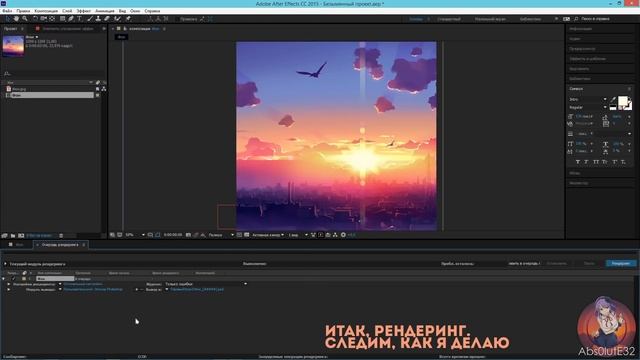
Task: Select the Puppet Pin tool
Action: click(x=128, y=19)
